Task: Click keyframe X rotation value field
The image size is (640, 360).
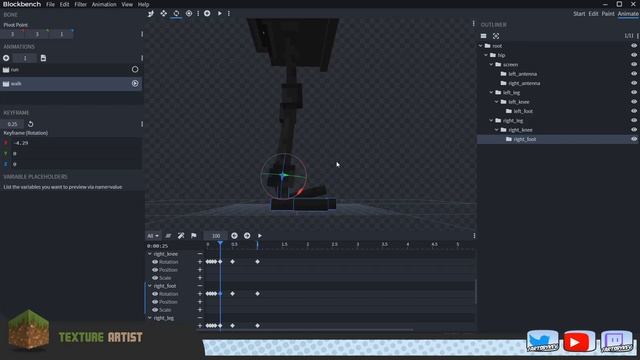Action: pos(76,143)
